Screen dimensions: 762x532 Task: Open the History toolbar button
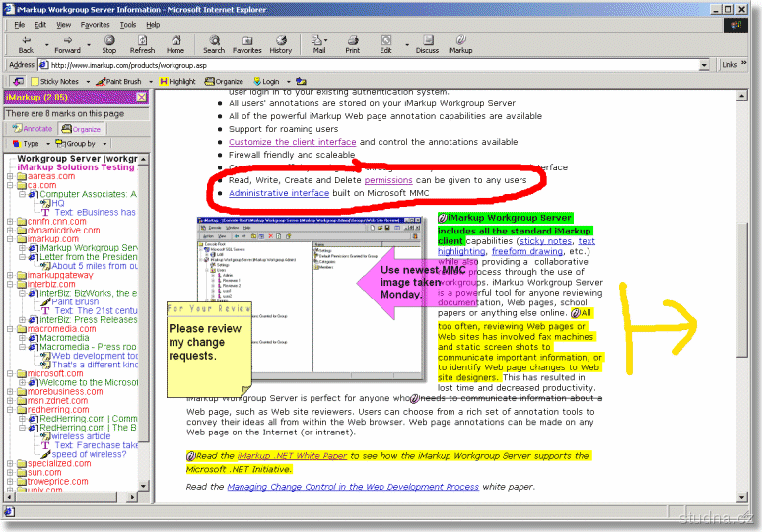(281, 43)
